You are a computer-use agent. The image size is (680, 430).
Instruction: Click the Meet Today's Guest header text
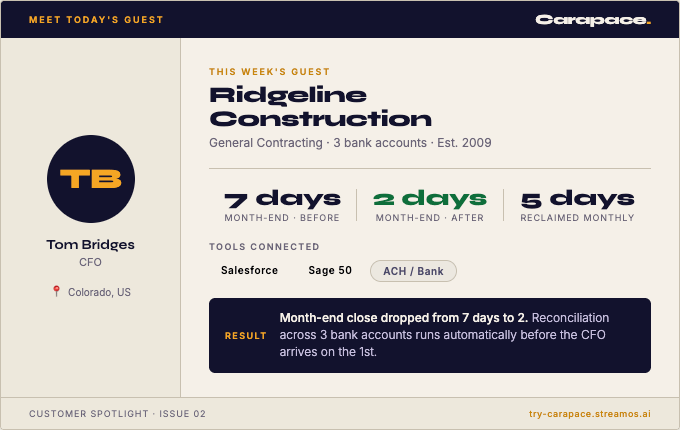[x=96, y=20]
